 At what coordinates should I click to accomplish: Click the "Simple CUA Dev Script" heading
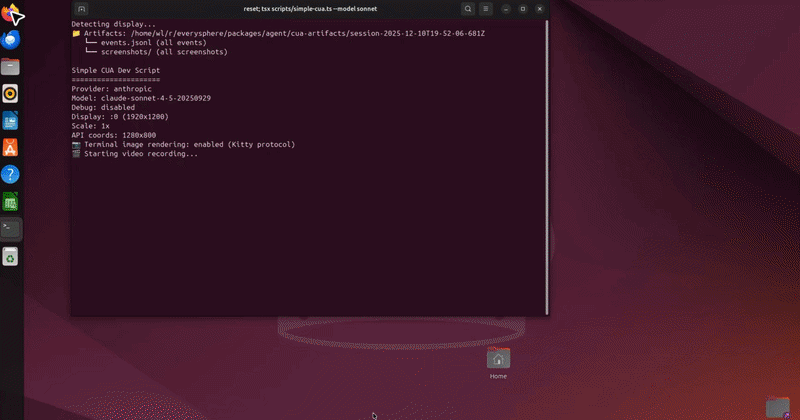tap(116, 70)
